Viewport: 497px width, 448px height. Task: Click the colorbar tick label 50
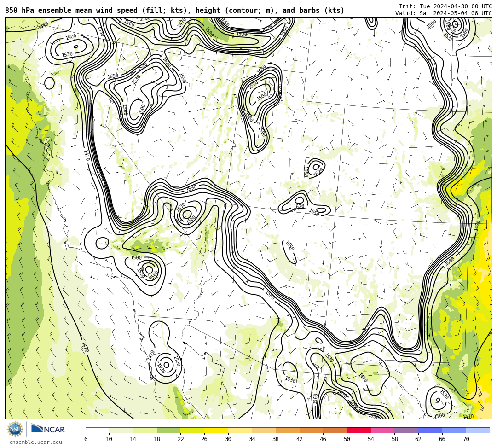tap(347, 439)
